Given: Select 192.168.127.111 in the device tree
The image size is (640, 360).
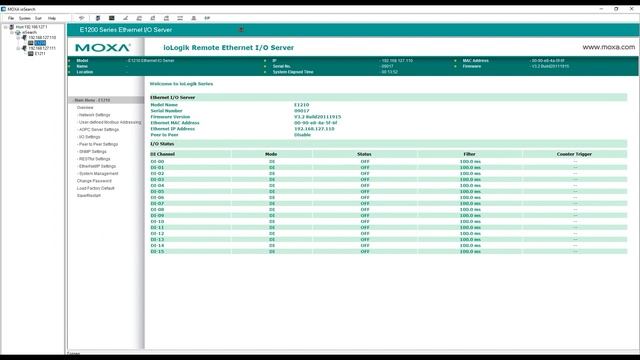Looking at the screenshot, I should 42,48.
